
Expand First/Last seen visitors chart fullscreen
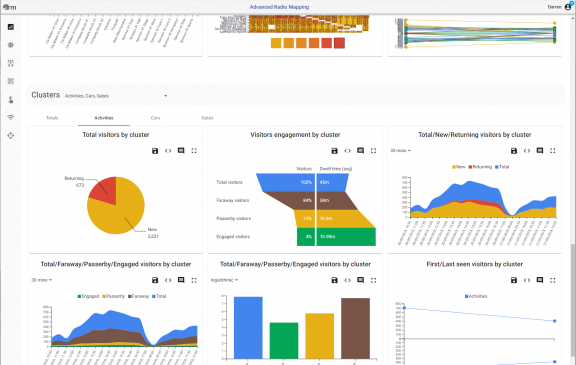[552, 280]
